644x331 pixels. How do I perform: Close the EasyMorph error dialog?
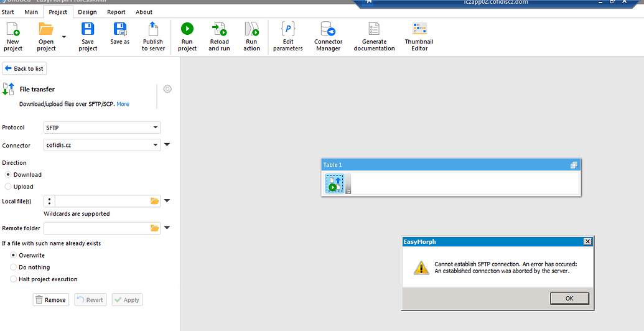[x=587, y=242]
